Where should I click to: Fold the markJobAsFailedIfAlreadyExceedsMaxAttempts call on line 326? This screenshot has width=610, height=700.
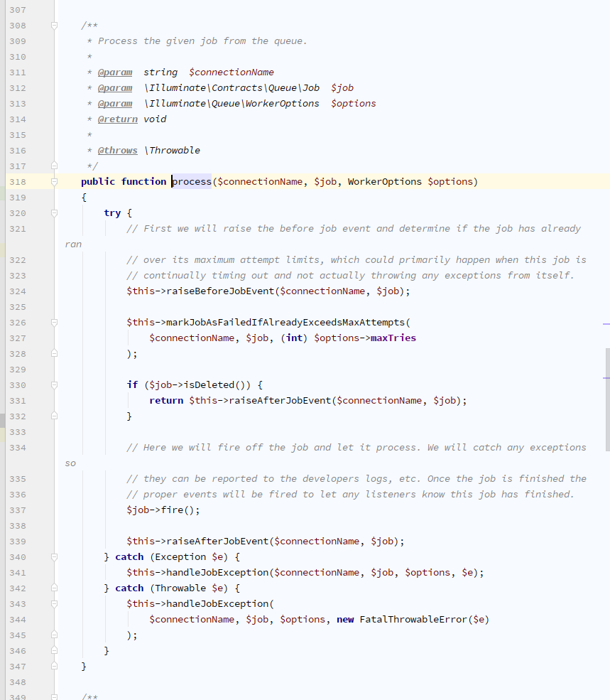54,323
